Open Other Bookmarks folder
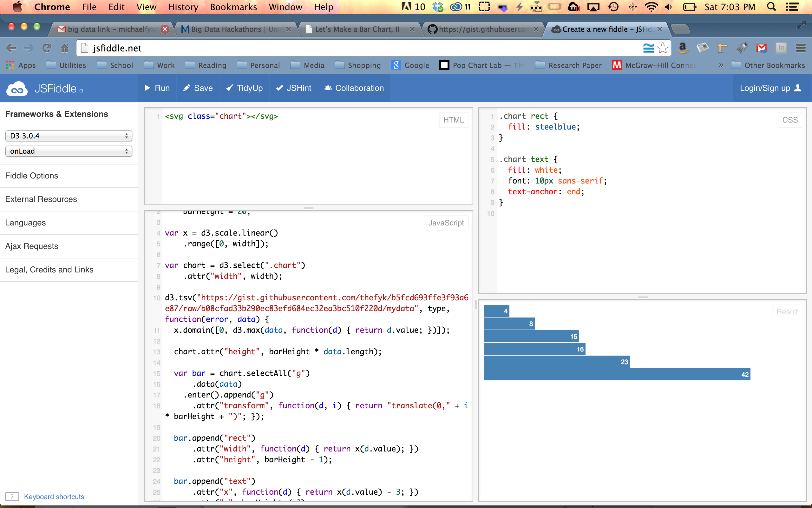The height and width of the screenshot is (508, 812). [768, 65]
